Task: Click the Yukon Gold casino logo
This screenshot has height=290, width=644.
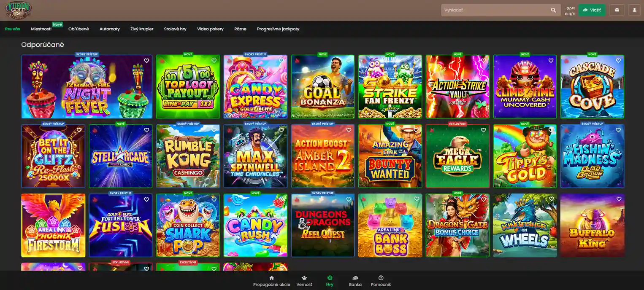Action: (18, 10)
